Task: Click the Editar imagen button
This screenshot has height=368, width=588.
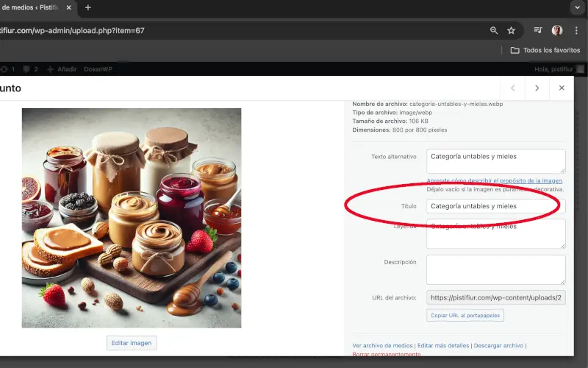Action: (132, 343)
